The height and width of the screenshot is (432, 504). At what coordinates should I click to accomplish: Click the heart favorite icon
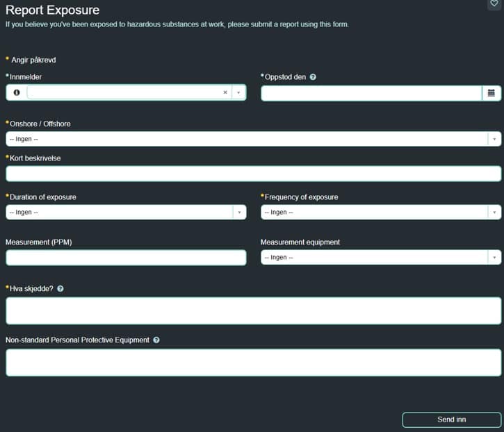[x=494, y=3]
